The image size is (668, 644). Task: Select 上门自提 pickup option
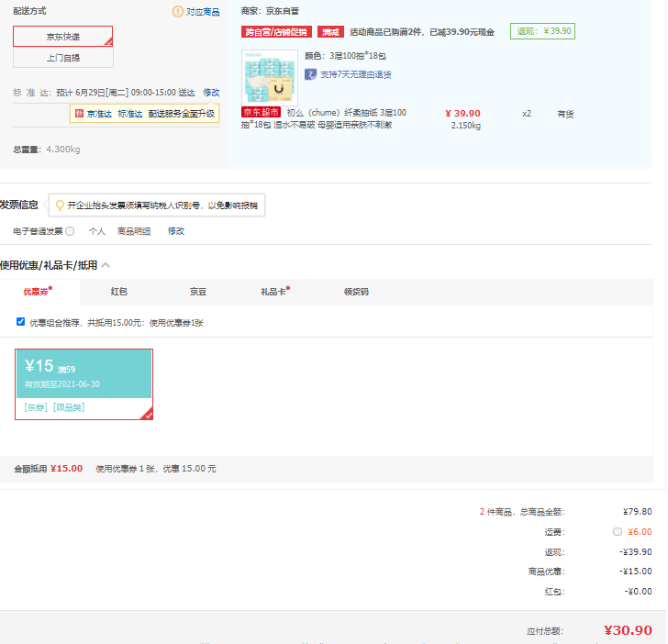[x=63, y=58]
